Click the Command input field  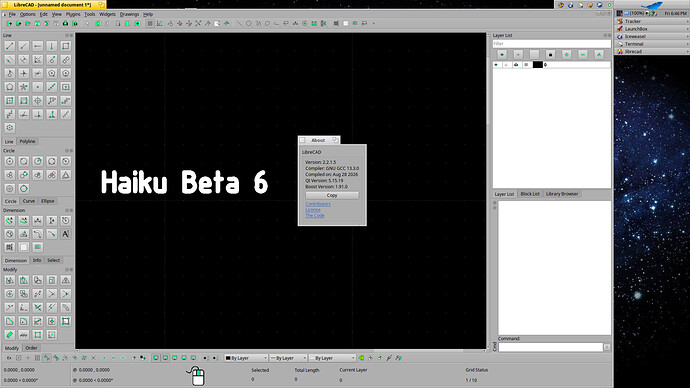551,347
